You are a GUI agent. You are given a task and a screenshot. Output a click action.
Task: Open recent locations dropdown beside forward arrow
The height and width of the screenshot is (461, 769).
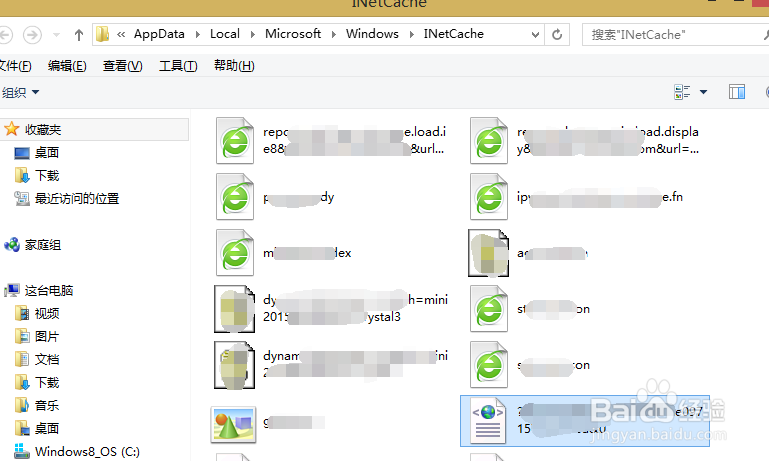(56, 35)
